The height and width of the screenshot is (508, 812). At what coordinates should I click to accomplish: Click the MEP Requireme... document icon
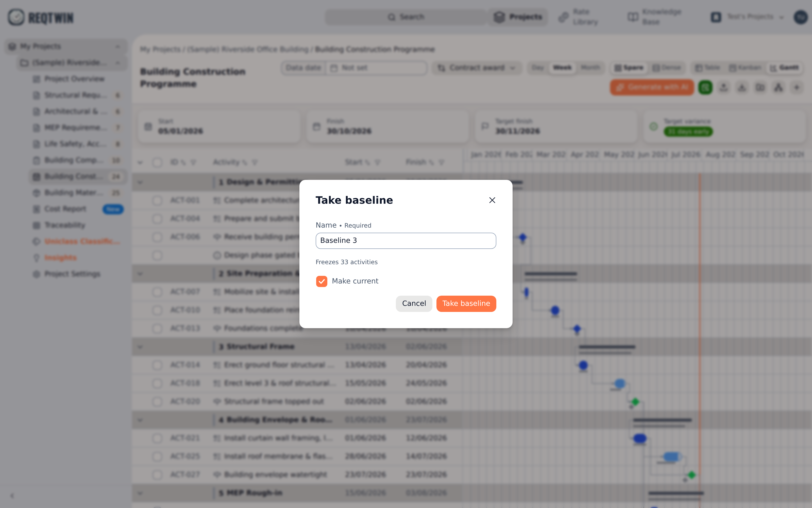[x=37, y=128]
